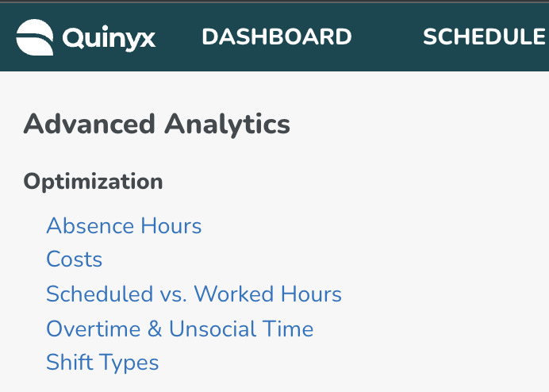
Task: Click the Quinyx wordmark text in header
Action: coord(109,39)
